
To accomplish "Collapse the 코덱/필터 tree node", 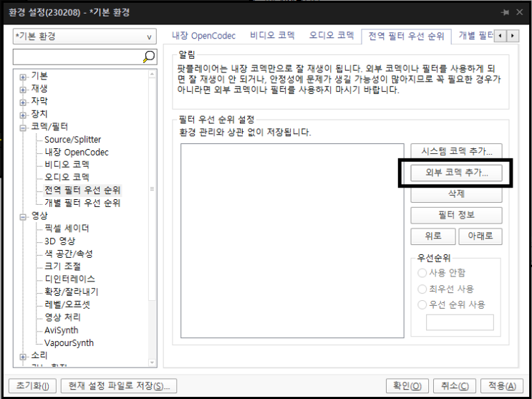I will coord(23,128).
